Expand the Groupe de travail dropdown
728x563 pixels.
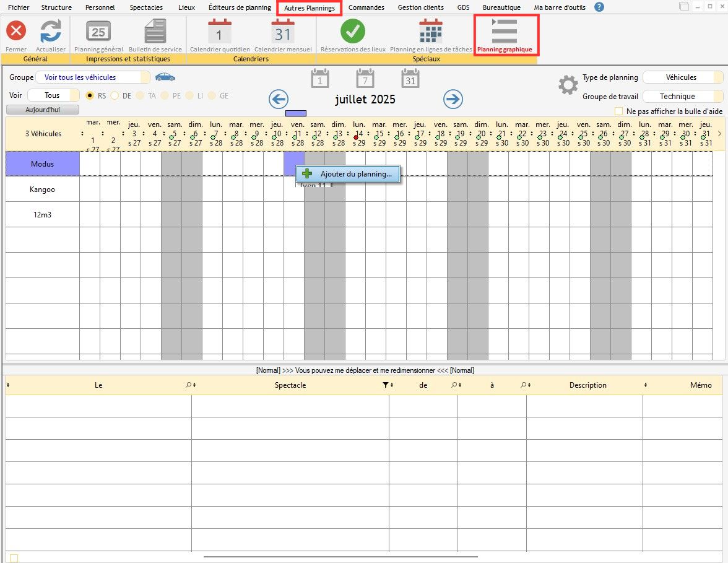click(x=682, y=97)
